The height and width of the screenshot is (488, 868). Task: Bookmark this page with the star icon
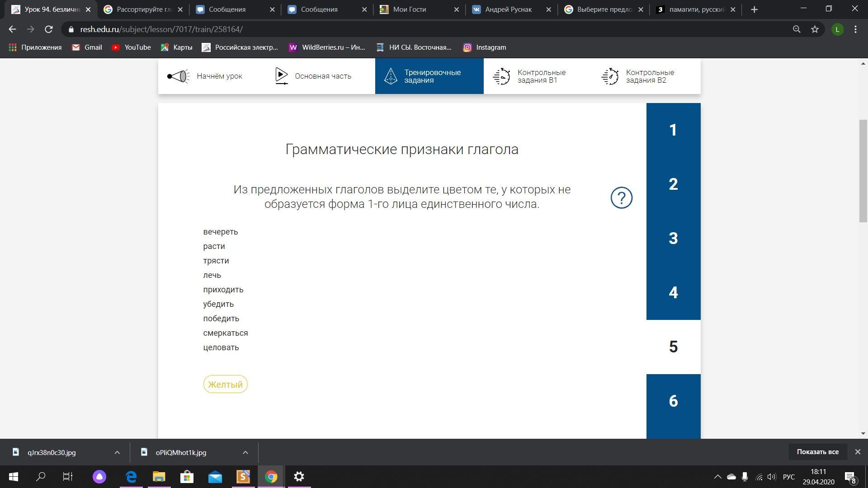point(815,29)
